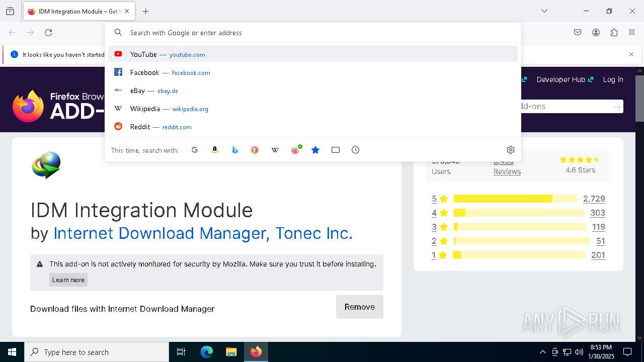Open Windows Start menu
The image size is (644, 362).
[x=12, y=352]
